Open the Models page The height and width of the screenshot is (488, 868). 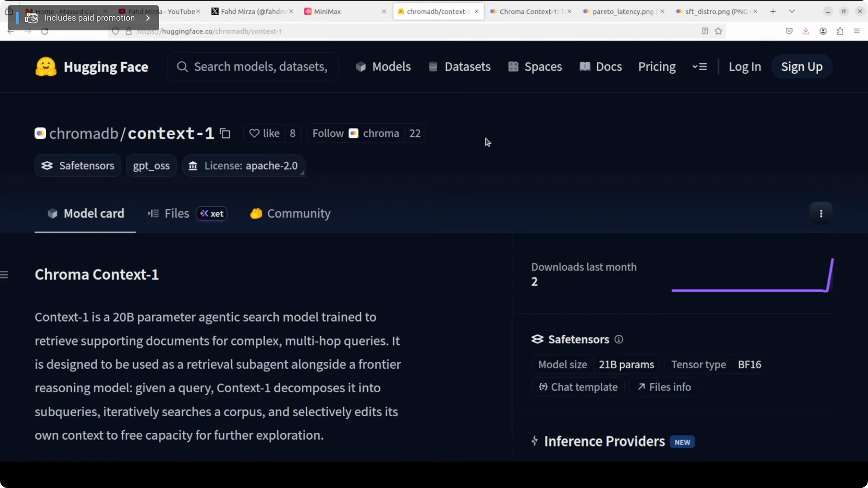pyautogui.click(x=383, y=67)
